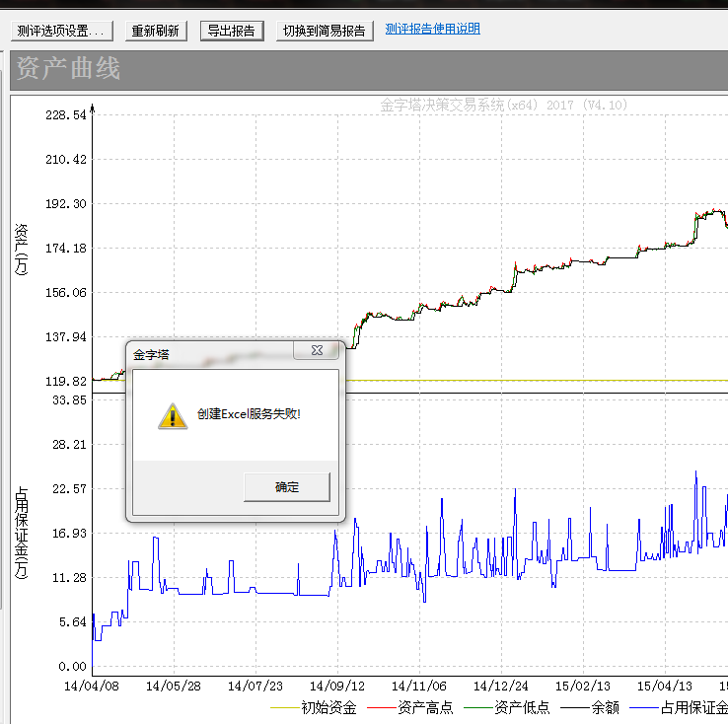This screenshot has width=728, height=724.
Task: Select the 初始资金 legend entry
Action: (328, 708)
